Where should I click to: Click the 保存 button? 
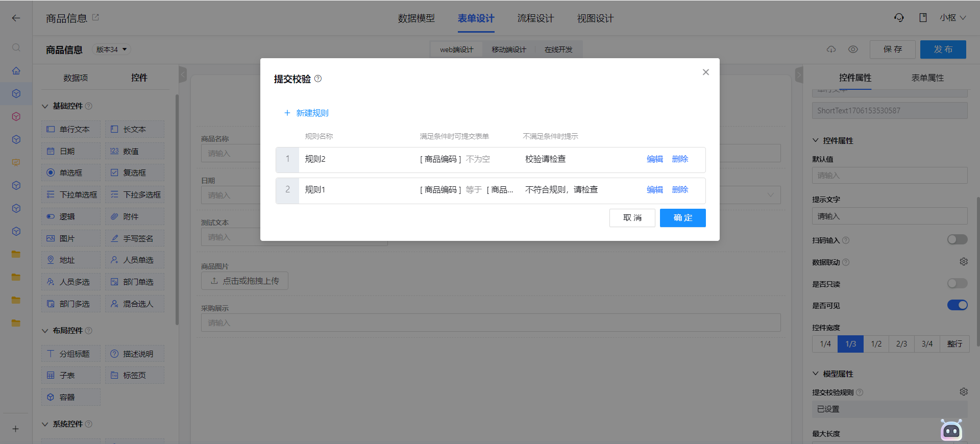tap(893, 50)
